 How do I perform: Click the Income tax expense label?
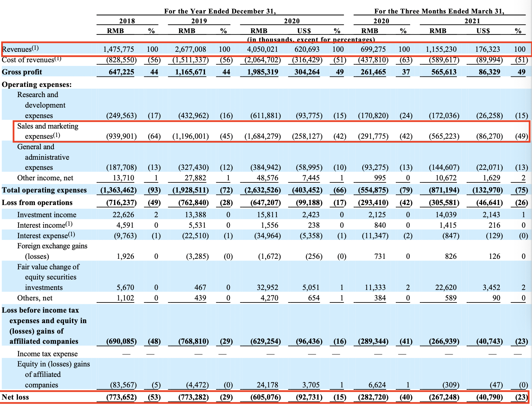[47, 354]
